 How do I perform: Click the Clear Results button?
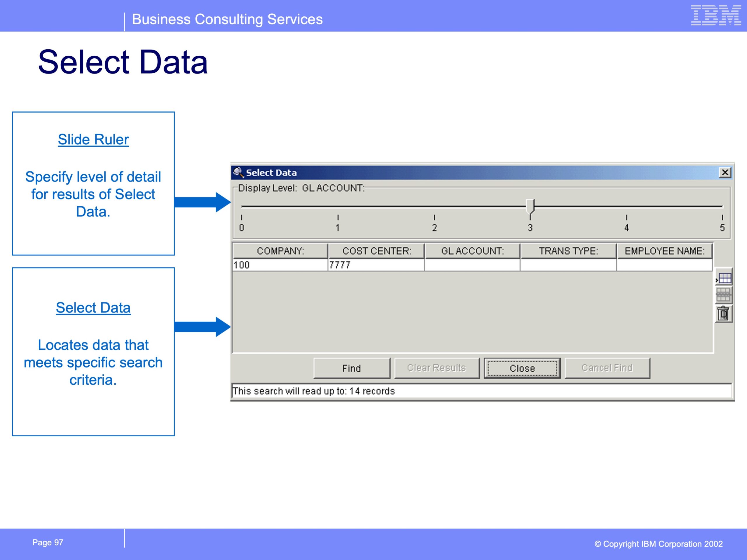(x=437, y=368)
